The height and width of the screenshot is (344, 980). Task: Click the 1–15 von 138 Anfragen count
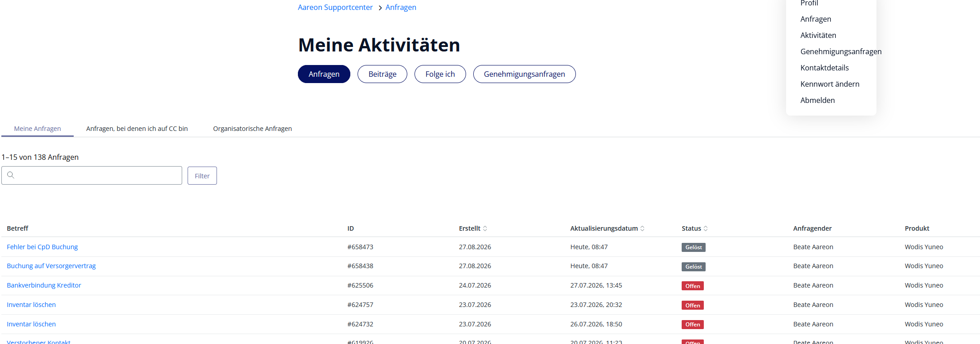(x=40, y=157)
